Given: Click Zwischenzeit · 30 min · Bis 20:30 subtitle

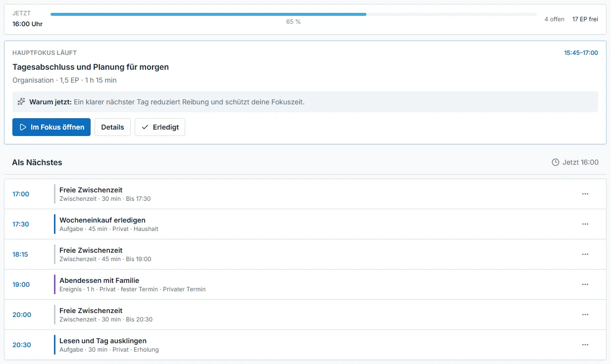Looking at the screenshot, I should [106, 319].
